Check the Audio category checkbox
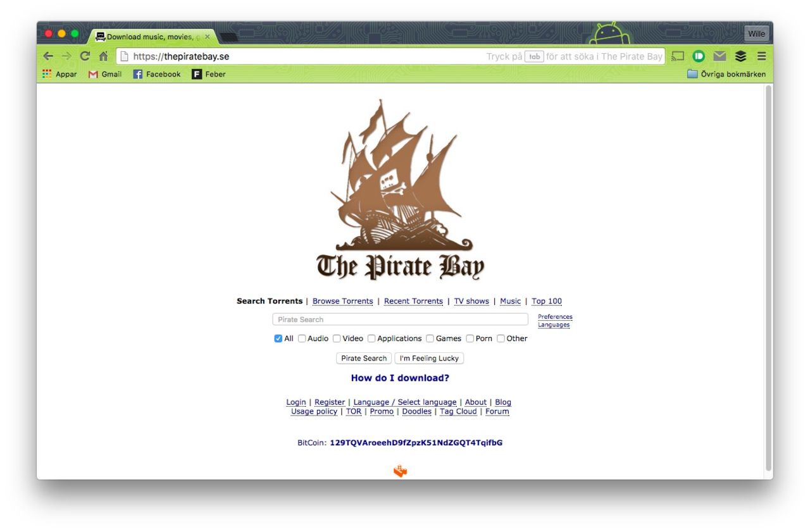 click(x=302, y=338)
